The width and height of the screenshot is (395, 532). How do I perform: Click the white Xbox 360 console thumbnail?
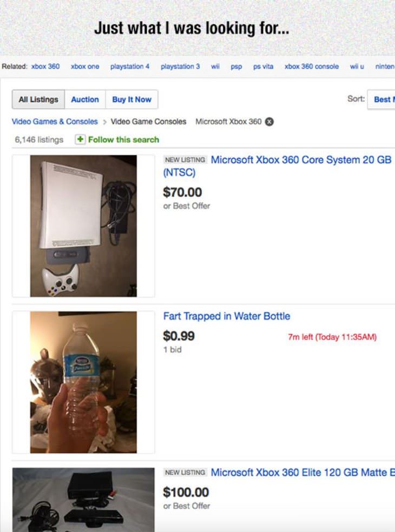pos(83,226)
